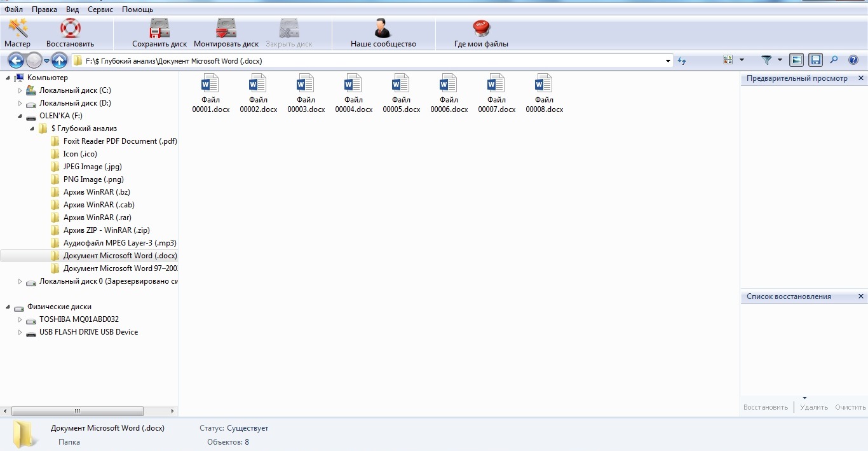Toggle the recovery list panel icon

816,60
